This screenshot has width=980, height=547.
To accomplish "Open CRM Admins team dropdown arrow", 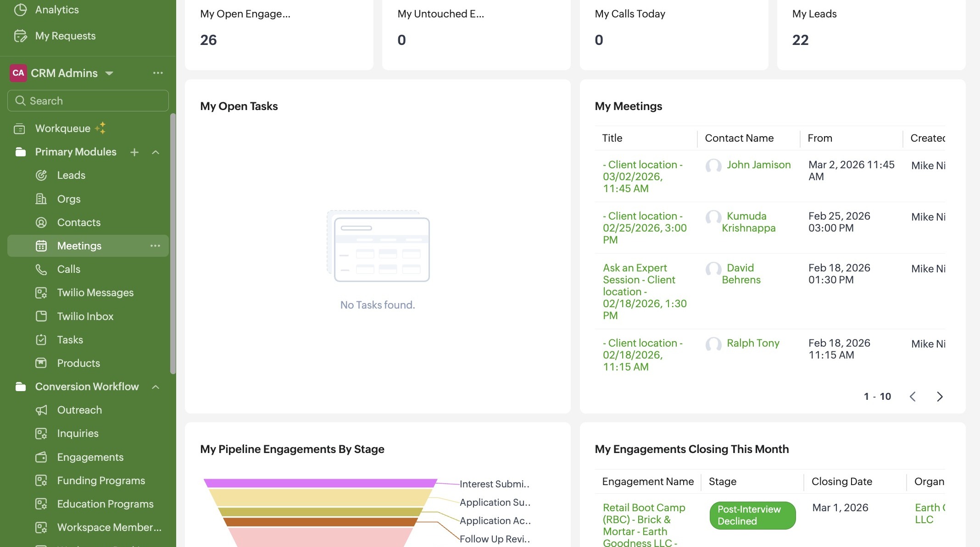I will pos(109,73).
